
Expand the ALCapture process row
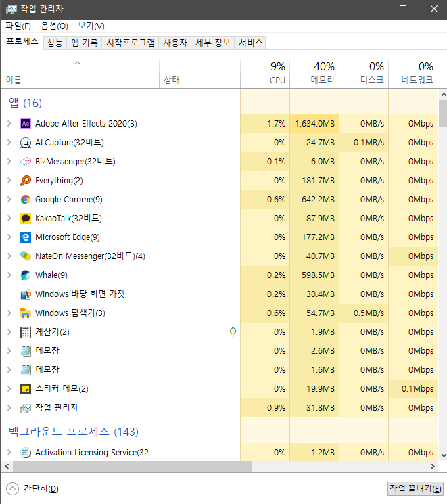click(x=9, y=142)
